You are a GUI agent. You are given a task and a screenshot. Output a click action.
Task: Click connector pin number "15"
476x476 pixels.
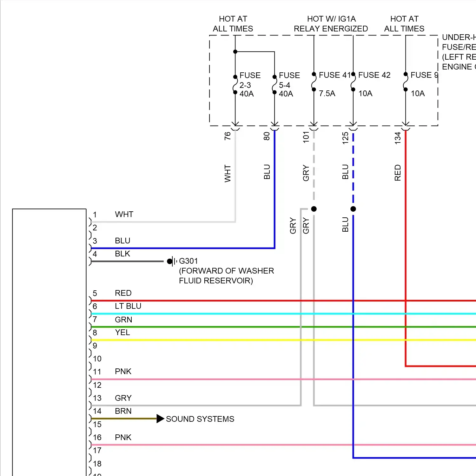pyautogui.click(x=97, y=424)
